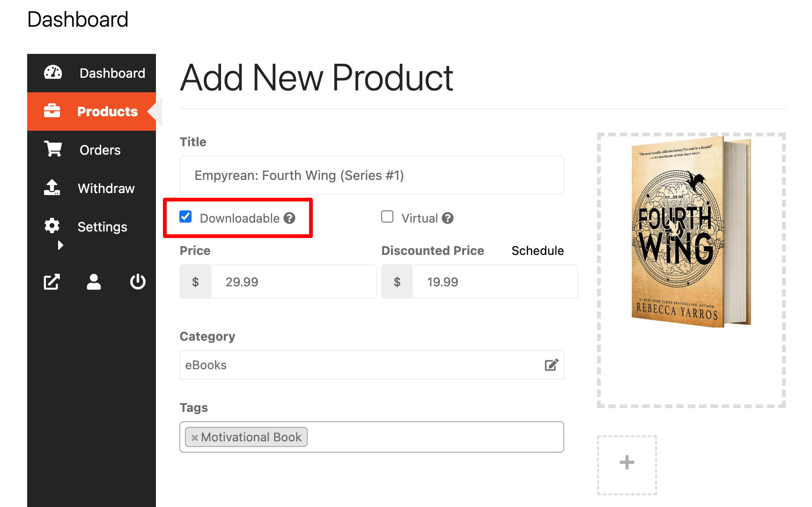Click the external link icon in sidebar
Screen dimensions: 812x507
coord(52,282)
